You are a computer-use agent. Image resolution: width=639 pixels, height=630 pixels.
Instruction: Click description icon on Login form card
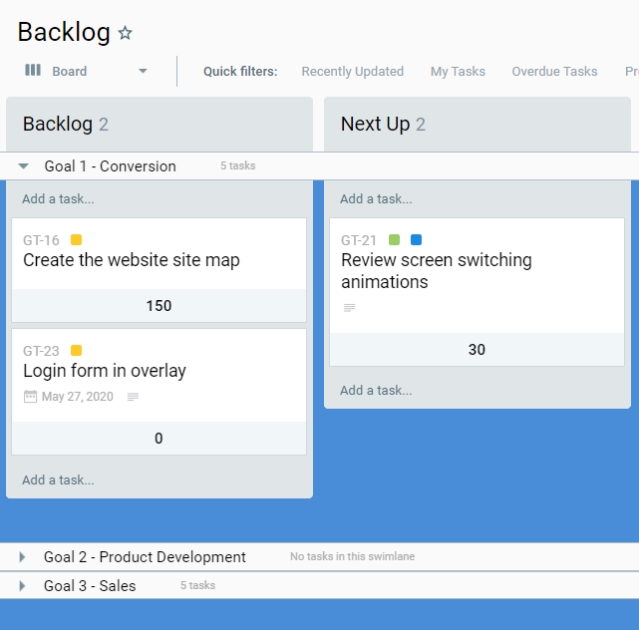133,397
